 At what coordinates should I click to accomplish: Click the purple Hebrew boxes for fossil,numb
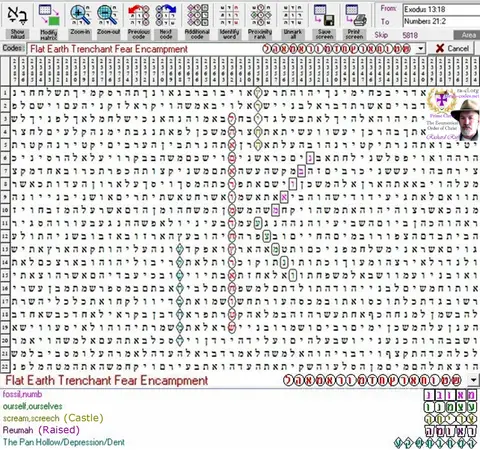point(450,395)
